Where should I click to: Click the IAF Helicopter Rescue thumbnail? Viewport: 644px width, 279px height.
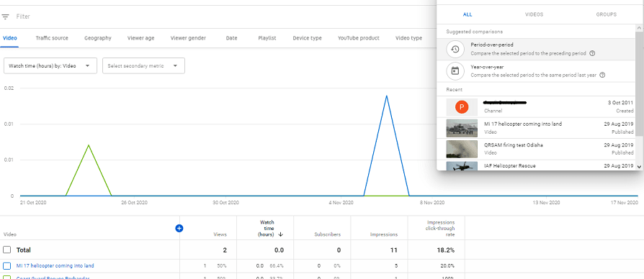click(462, 166)
